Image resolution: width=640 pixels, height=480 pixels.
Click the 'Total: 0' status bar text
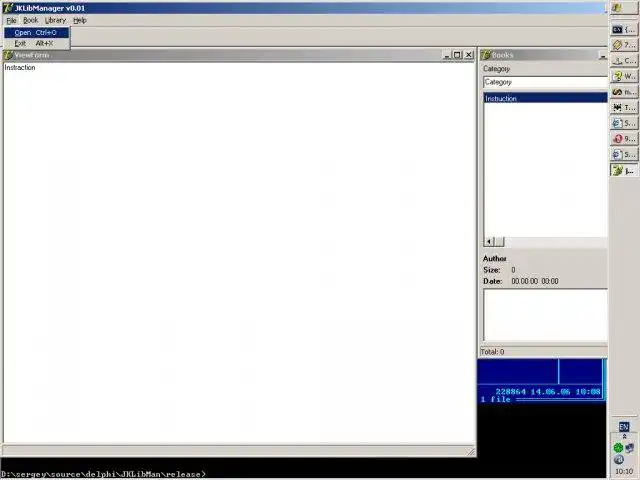pos(492,352)
